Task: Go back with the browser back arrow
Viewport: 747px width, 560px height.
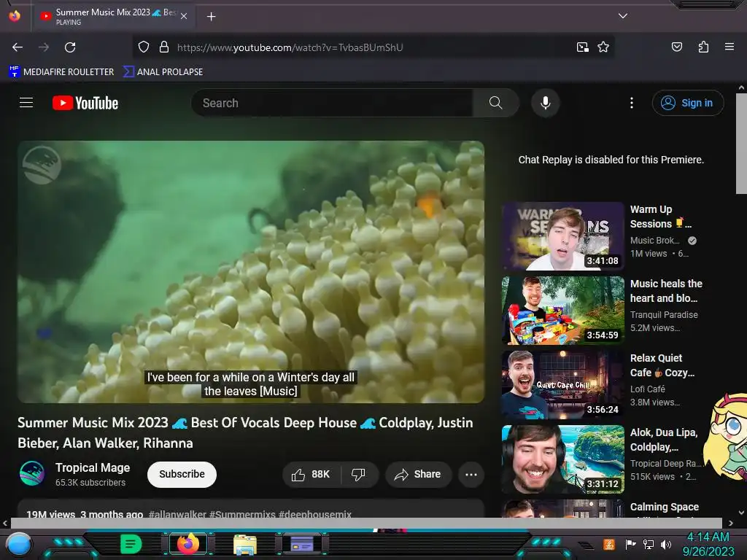Action: pyautogui.click(x=18, y=47)
